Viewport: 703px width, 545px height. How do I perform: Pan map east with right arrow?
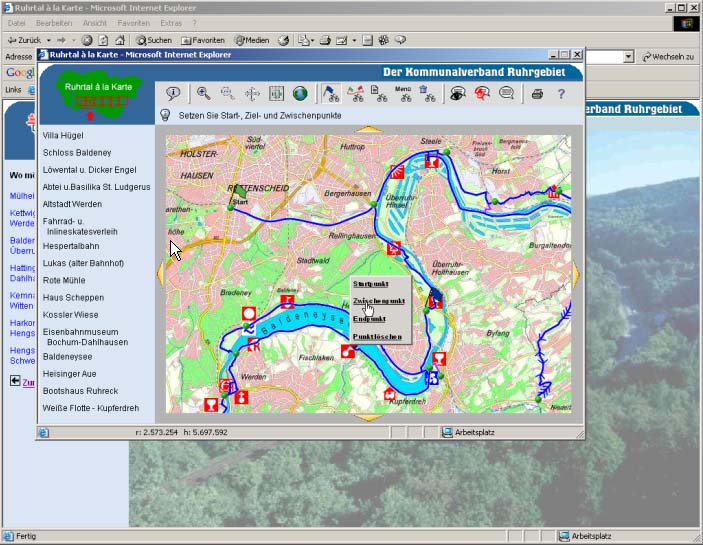pyautogui.click(x=576, y=274)
